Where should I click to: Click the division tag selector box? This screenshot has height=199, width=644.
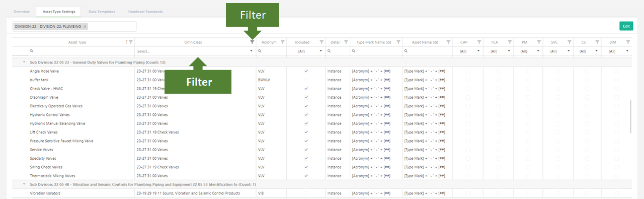74,26
